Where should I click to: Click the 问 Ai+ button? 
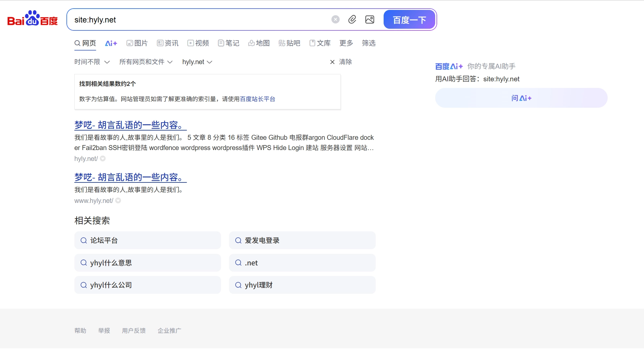(x=521, y=98)
